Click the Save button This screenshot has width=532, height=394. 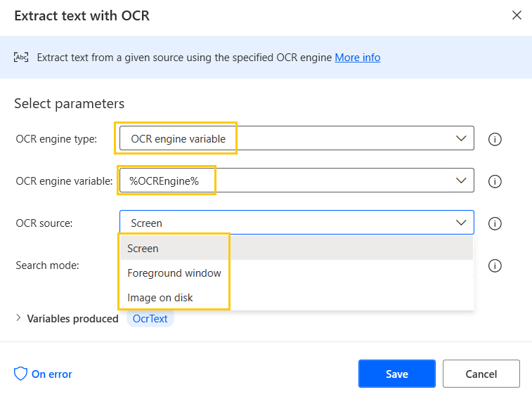pos(396,374)
